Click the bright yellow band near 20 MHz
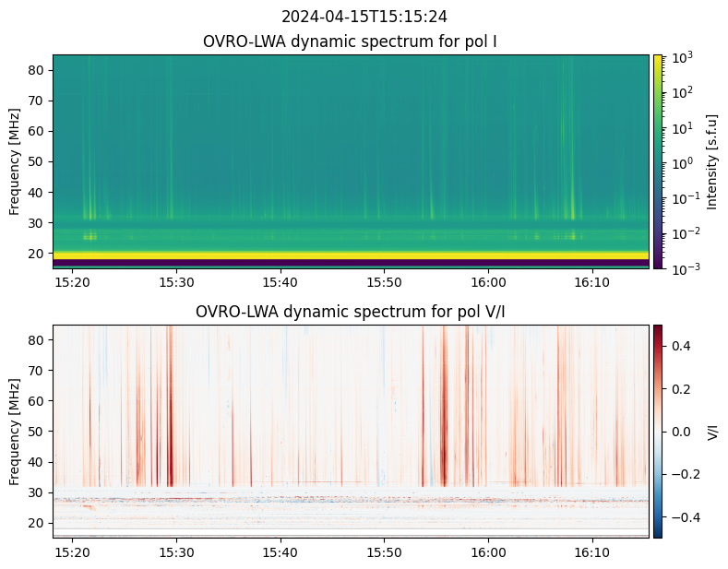This screenshot has height=569, width=728. 351,254
